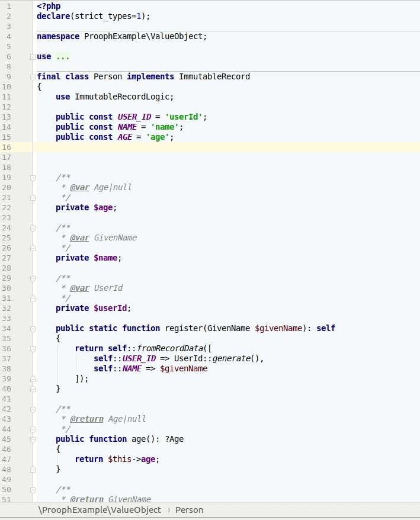Collapse the doc comment fold on line 50
This screenshot has height=520, width=420.
point(33,490)
